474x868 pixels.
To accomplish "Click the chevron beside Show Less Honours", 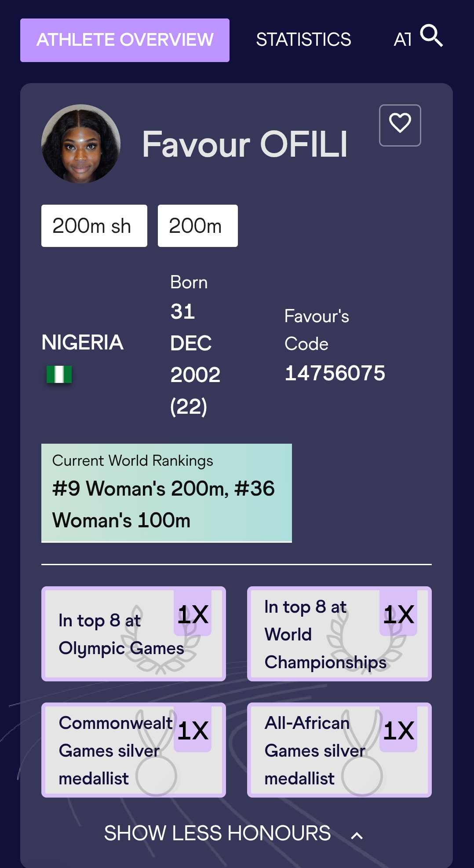I will pyautogui.click(x=357, y=835).
